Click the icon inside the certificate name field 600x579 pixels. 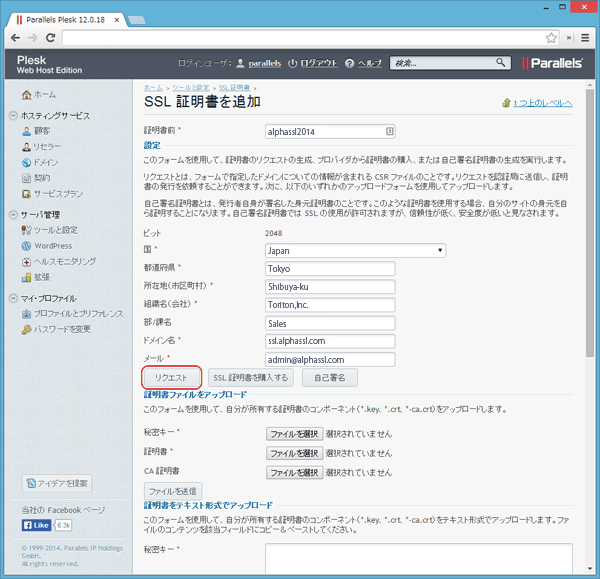tap(390, 131)
